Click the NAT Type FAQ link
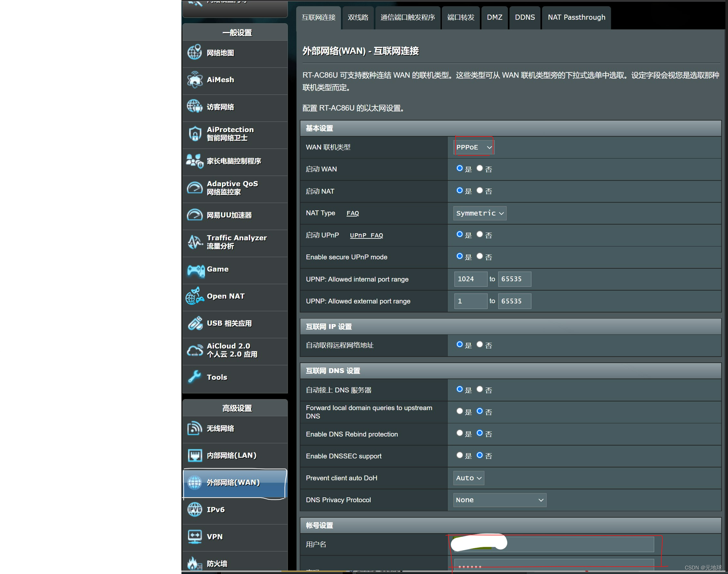The width and height of the screenshot is (728, 574). [x=352, y=213]
